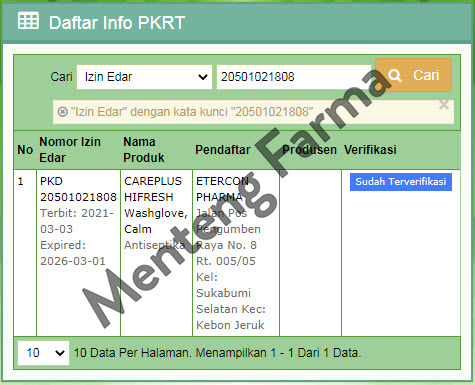
Task: Click the No column header
Action: pyautogui.click(x=25, y=150)
